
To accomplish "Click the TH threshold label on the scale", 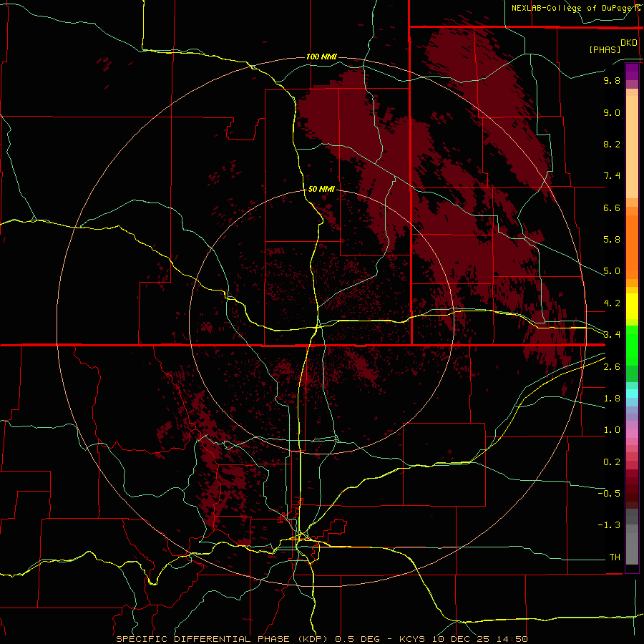I will tap(615, 557).
